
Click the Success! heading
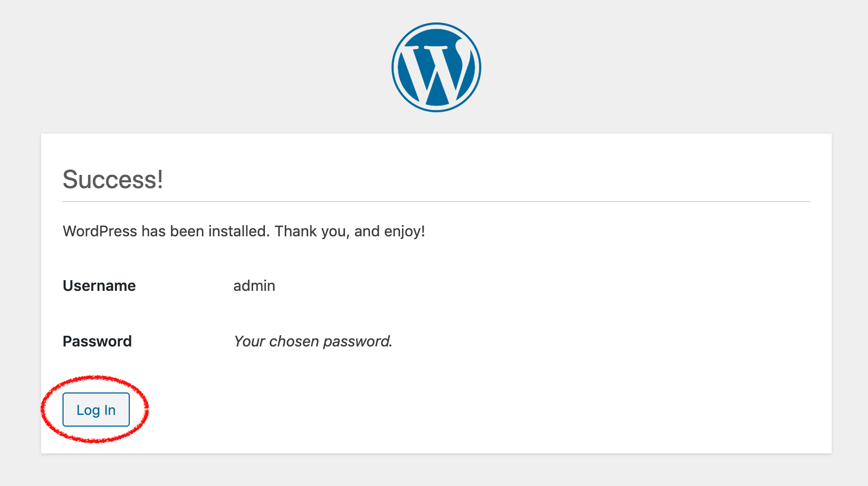[x=113, y=180]
